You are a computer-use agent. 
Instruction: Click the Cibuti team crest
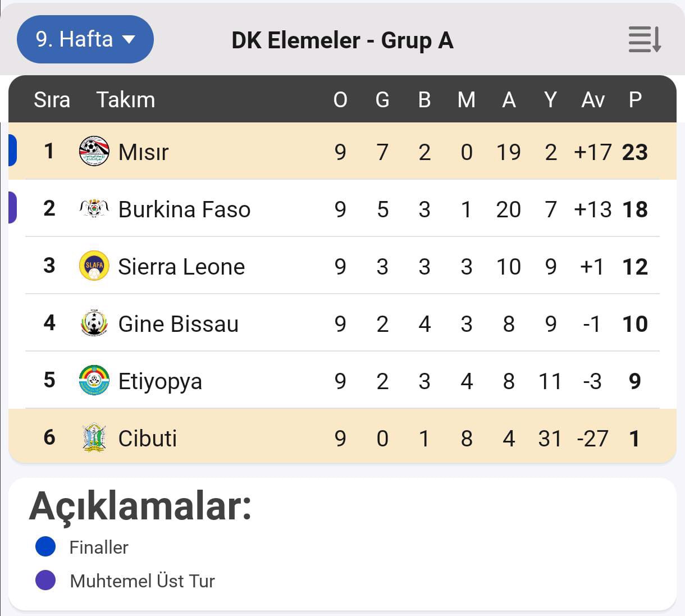coord(94,438)
